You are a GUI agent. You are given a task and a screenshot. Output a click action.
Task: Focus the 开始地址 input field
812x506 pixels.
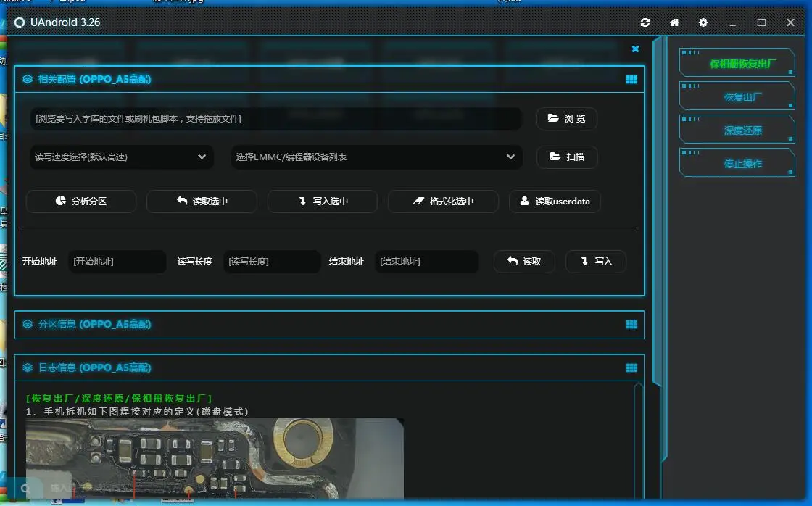(x=117, y=262)
